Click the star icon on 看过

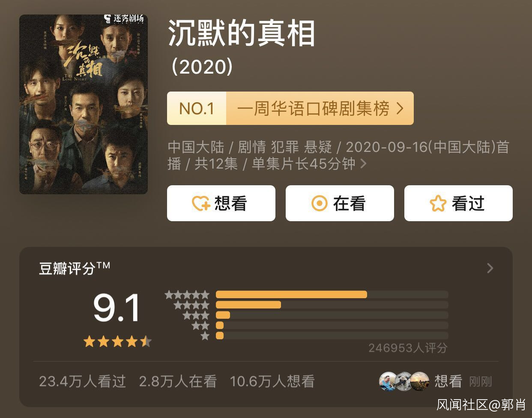coord(438,204)
